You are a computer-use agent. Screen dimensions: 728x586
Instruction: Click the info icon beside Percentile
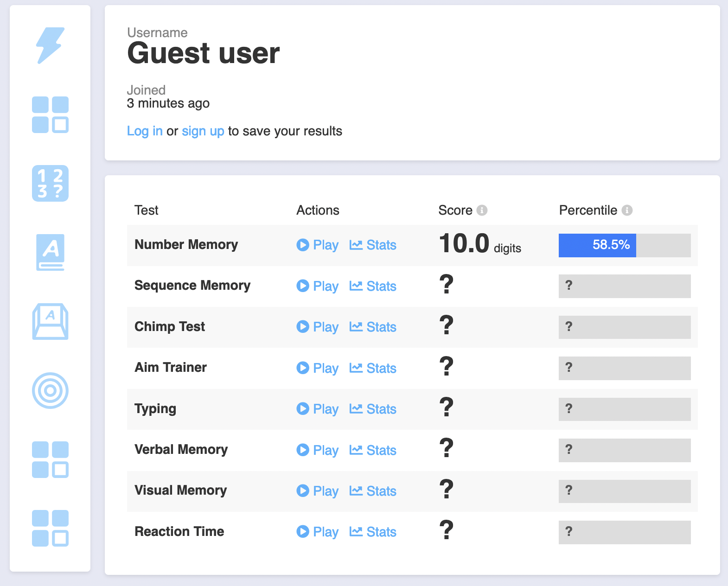click(x=627, y=210)
